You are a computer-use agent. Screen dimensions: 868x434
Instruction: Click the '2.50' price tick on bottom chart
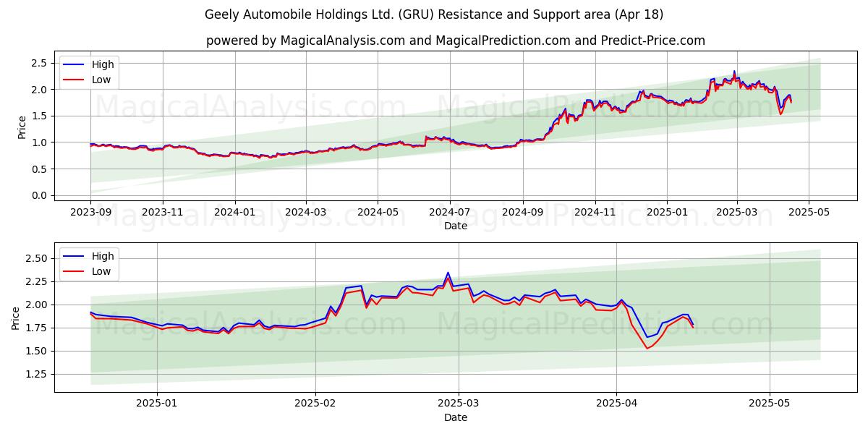(x=35, y=258)
